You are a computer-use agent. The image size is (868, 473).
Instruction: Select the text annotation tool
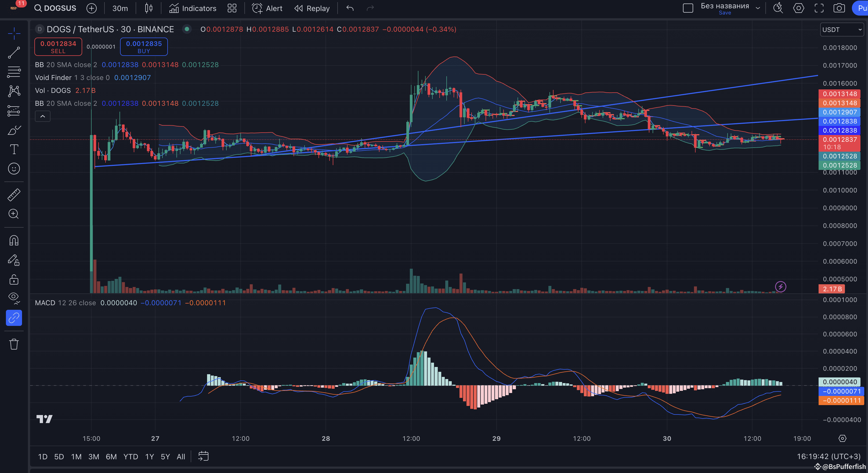coord(14,149)
